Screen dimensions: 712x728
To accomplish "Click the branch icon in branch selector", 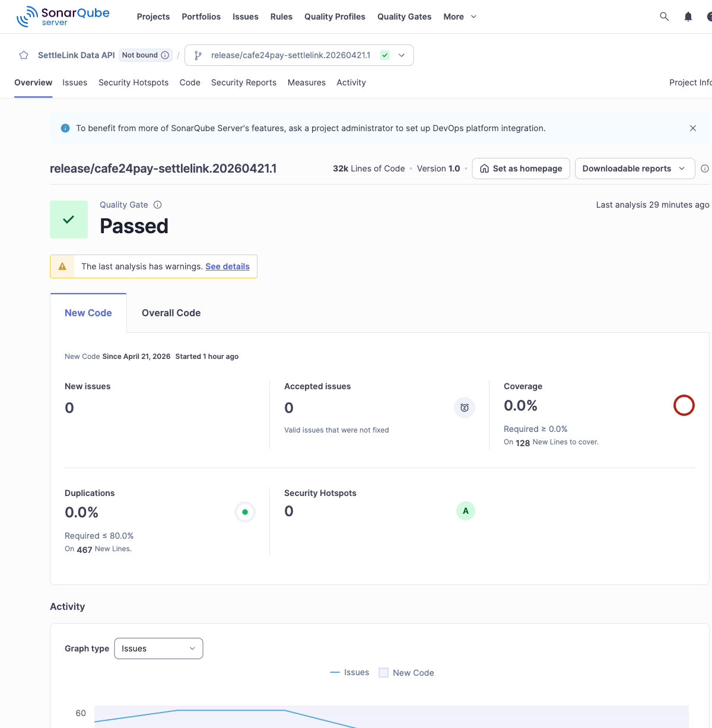I will click(198, 55).
